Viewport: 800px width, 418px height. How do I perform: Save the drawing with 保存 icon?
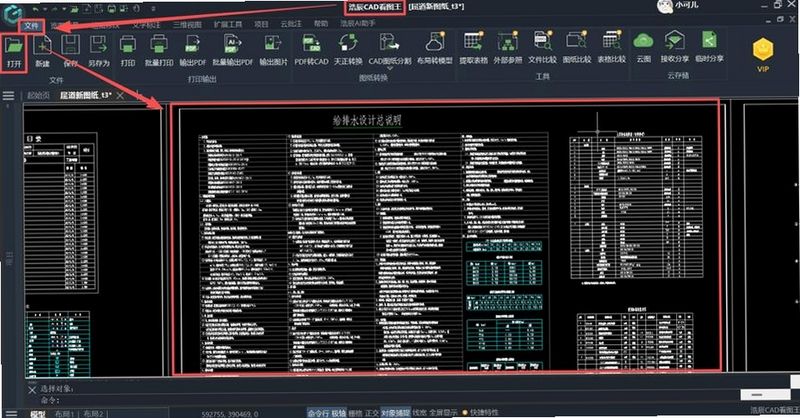70,53
